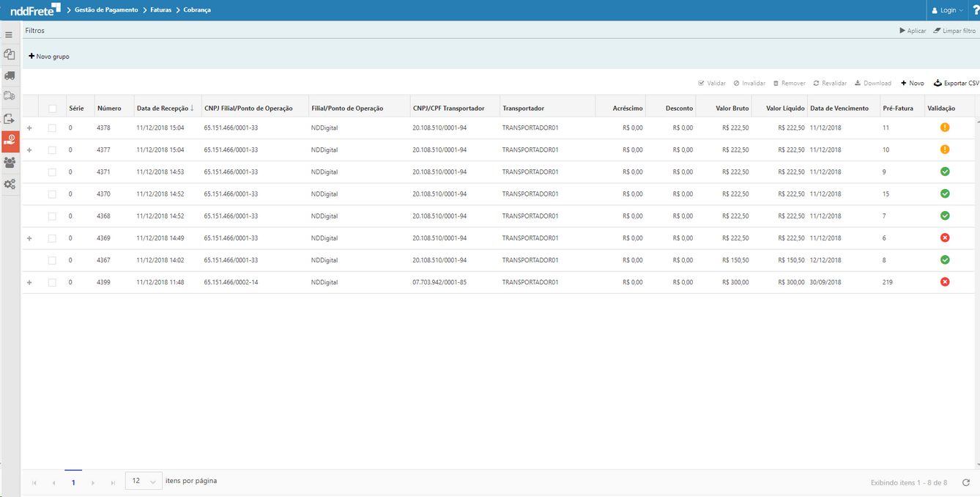Open the settings gears sidebar icon
Screen dimensions: 980x497
tap(9, 185)
